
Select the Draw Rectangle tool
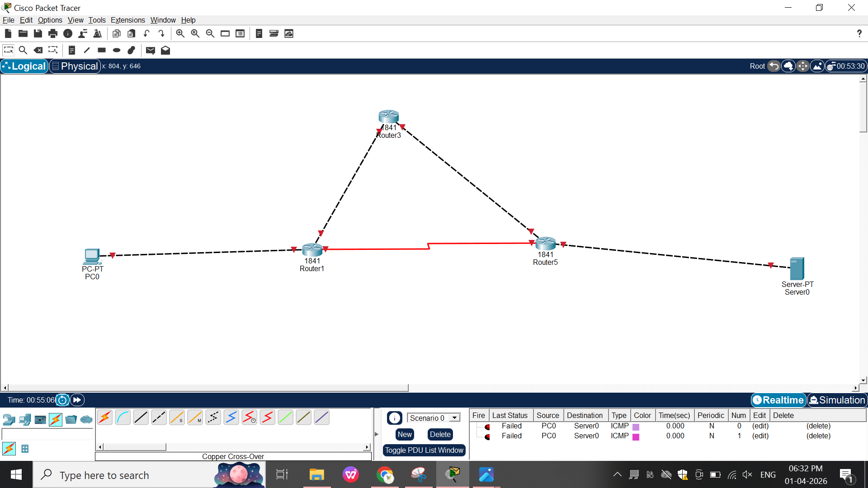click(x=102, y=50)
